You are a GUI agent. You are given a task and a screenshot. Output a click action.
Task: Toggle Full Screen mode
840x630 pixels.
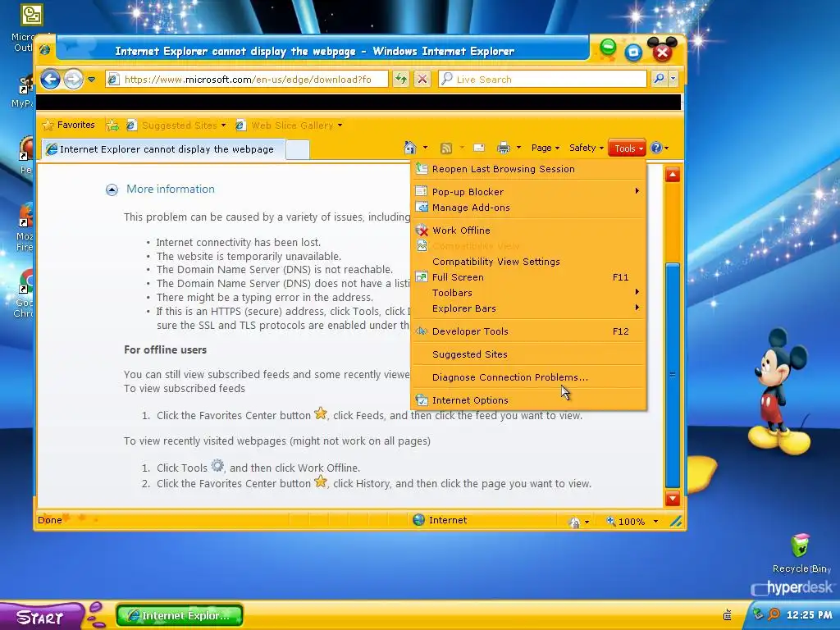pos(529,277)
